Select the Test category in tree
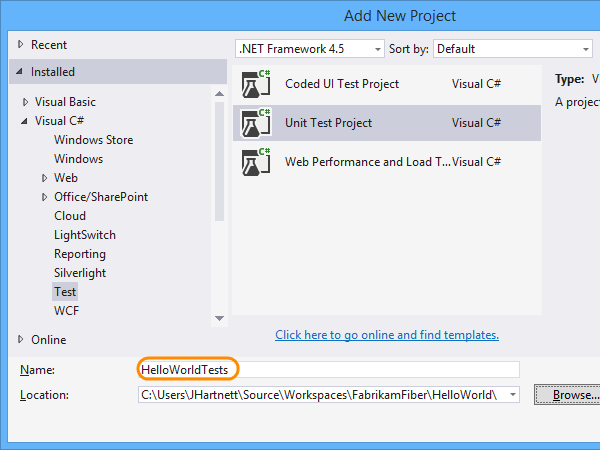This screenshot has width=600, height=450. (65, 292)
